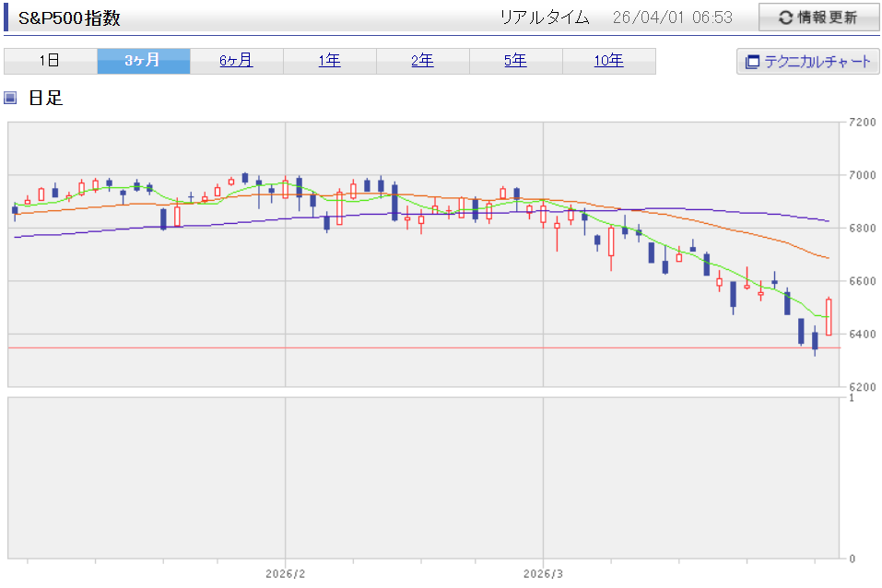The image size is (882, 588).
Task: Click the window icon in テクニカルチャート
Action: 753,62
